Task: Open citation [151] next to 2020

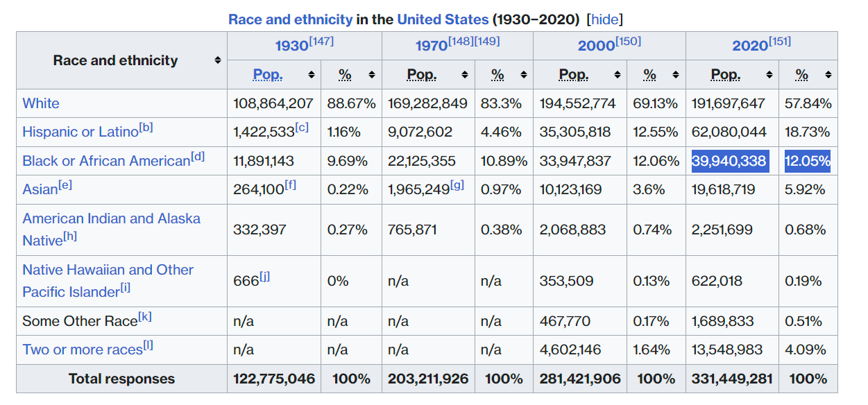Action: tap(780, 42)
